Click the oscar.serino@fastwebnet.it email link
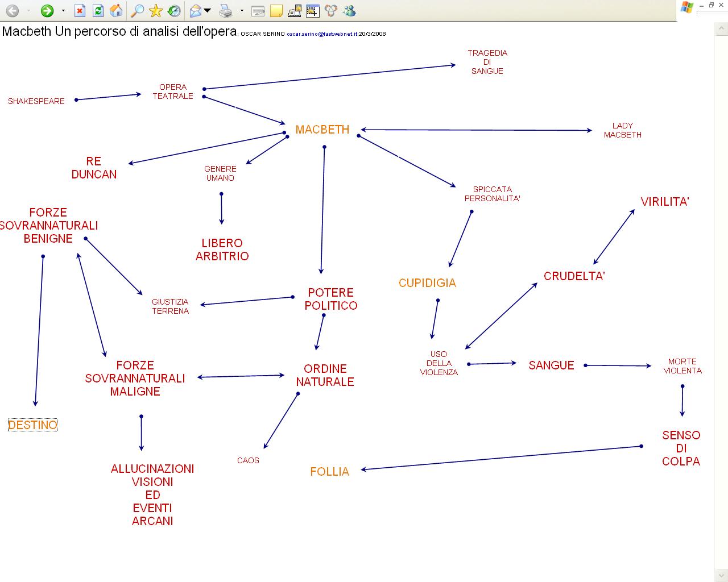Image resolution: width=728 pixels, height=582 pixels. (x=321, y=34)
